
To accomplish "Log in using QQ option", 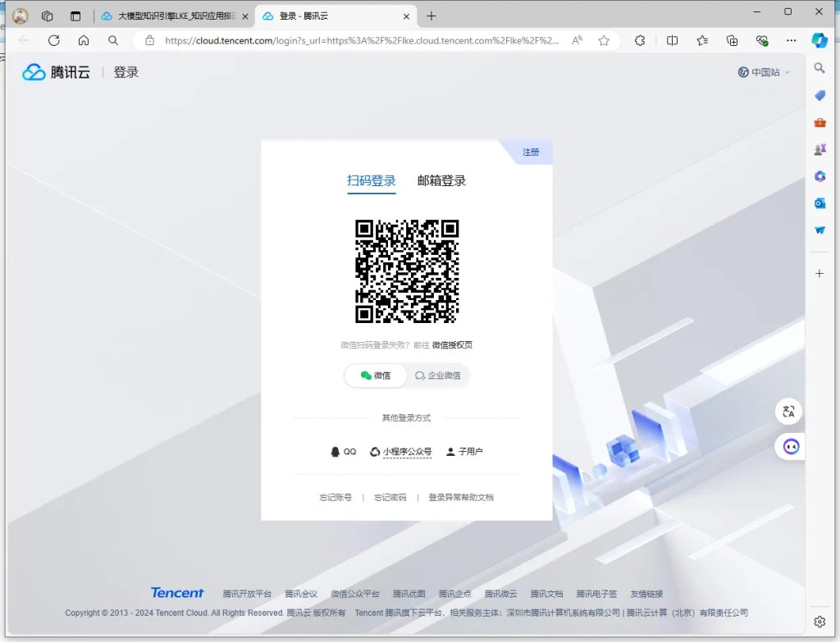I will click(x=344, y=452).
